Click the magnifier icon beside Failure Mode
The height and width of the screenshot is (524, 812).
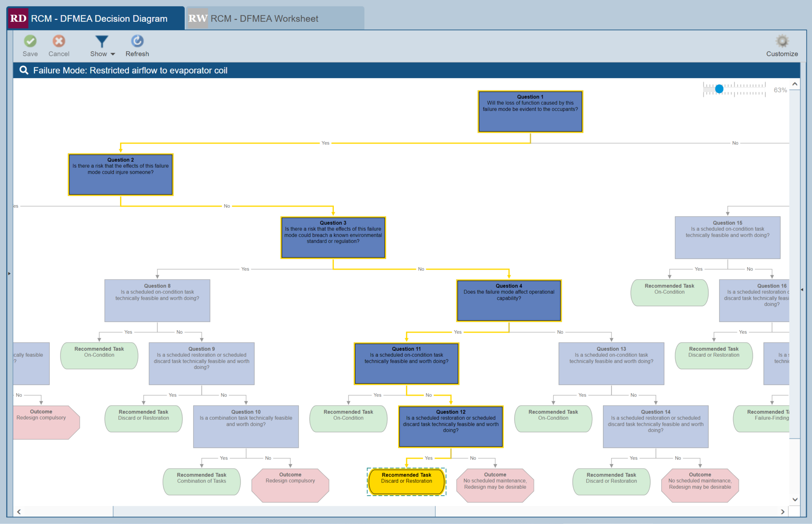[24, 70]
